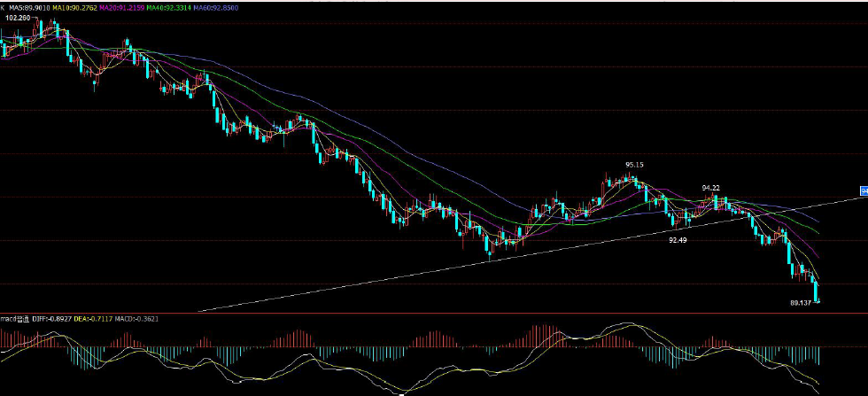This screenshot has height=396, width=868.
Task: Click the K chart-type label at top-left
Action: (4, 8)
